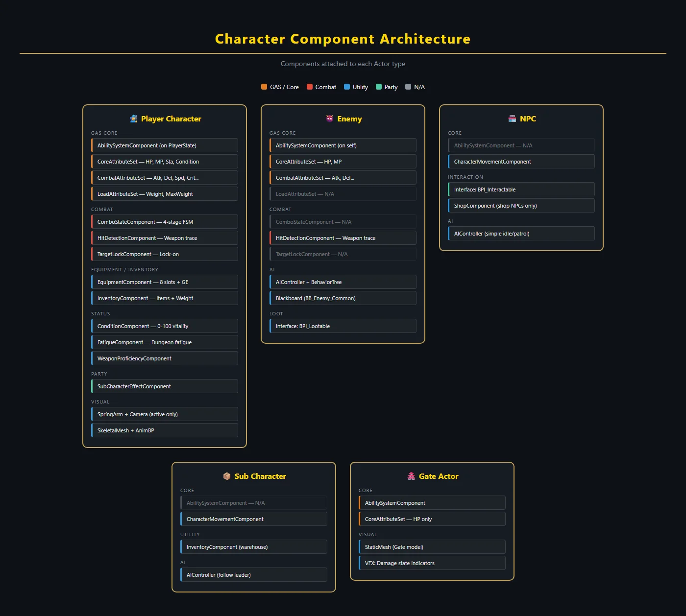This screenshot has height=616, width=686.
Task: Click the Gate Actor icon
Action: [x=411, y=476]
